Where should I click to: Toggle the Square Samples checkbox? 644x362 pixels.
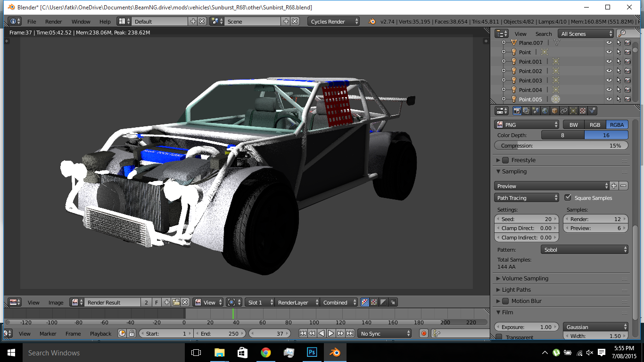pos(568,197)
